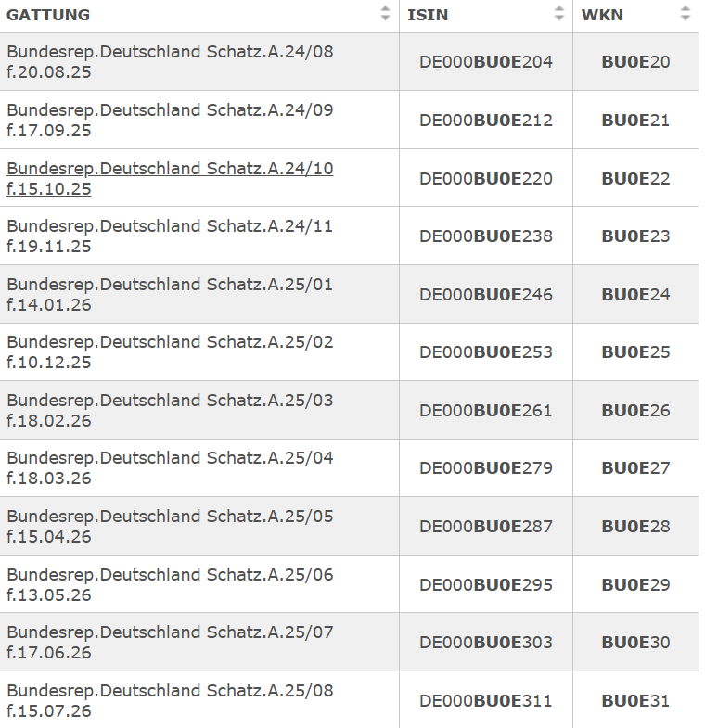Open Schatz.A.25/07 f.17.06.26 security link
This screenshot has height=728, width=705.
coord(170,642)
